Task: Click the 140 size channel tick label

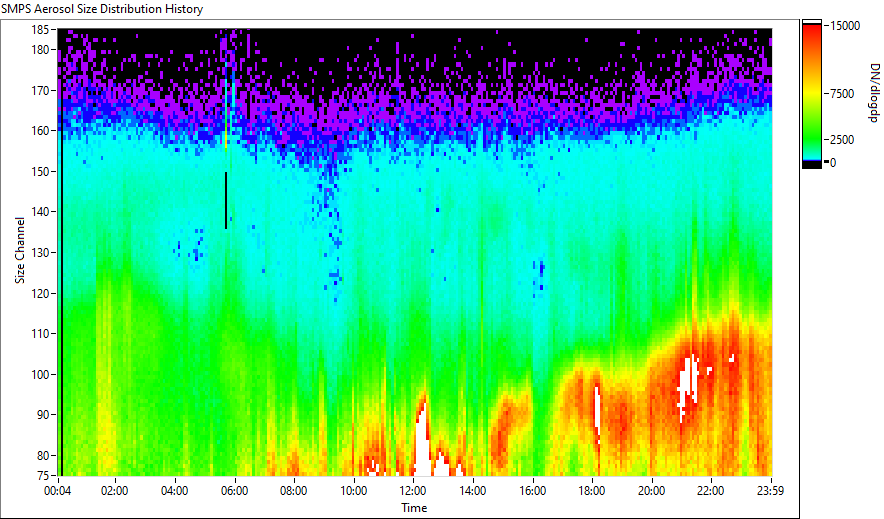Action: click(40, 212)
